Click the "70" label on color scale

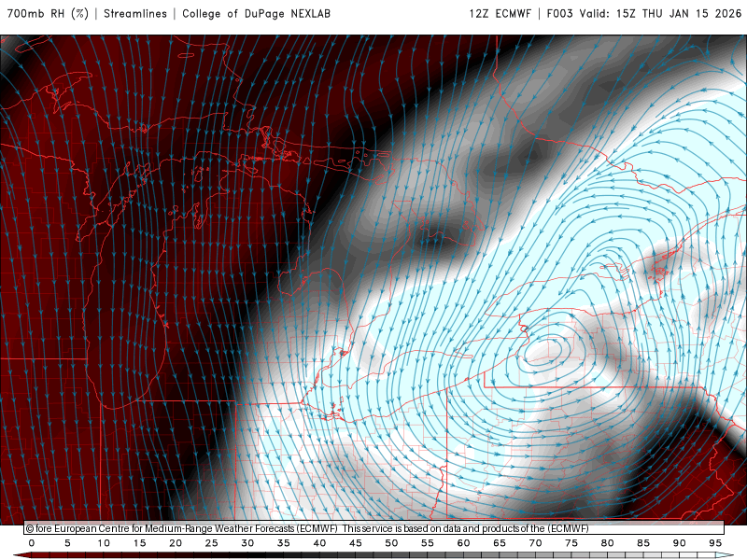pos(535,543)
